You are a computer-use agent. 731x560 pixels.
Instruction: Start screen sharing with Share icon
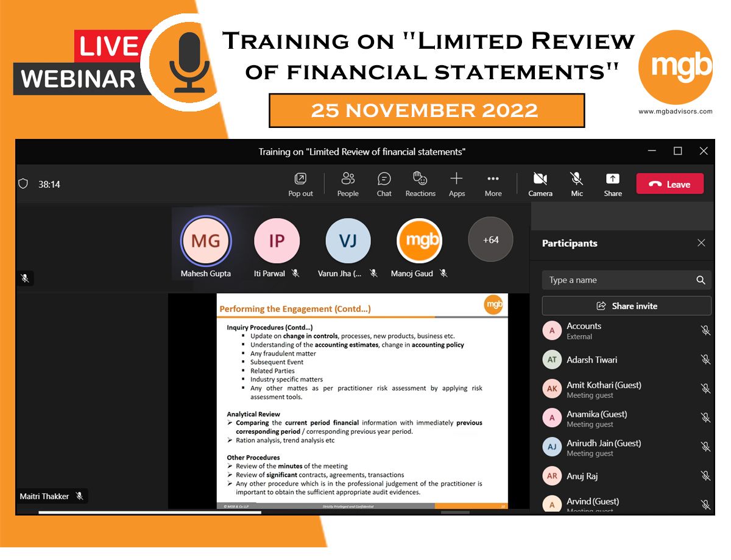(x=613, y=183)
